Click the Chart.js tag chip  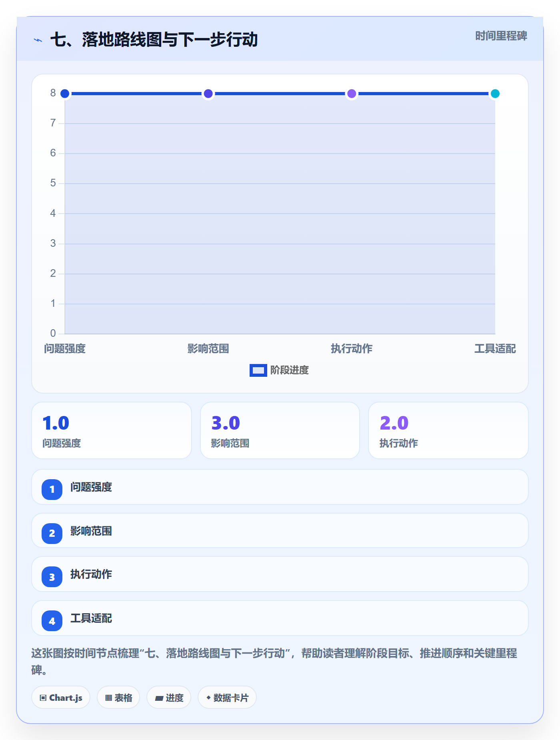(x=61, y=698)
